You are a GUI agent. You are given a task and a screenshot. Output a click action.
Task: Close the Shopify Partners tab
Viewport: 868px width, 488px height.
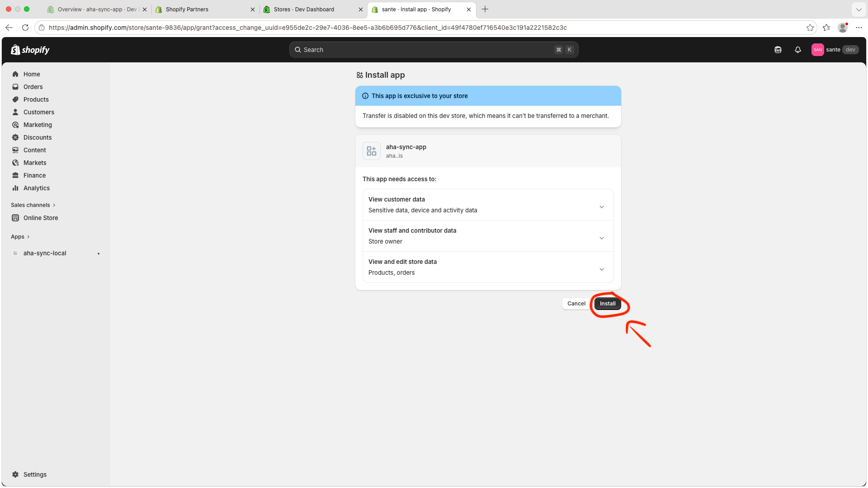pos(253,9)
